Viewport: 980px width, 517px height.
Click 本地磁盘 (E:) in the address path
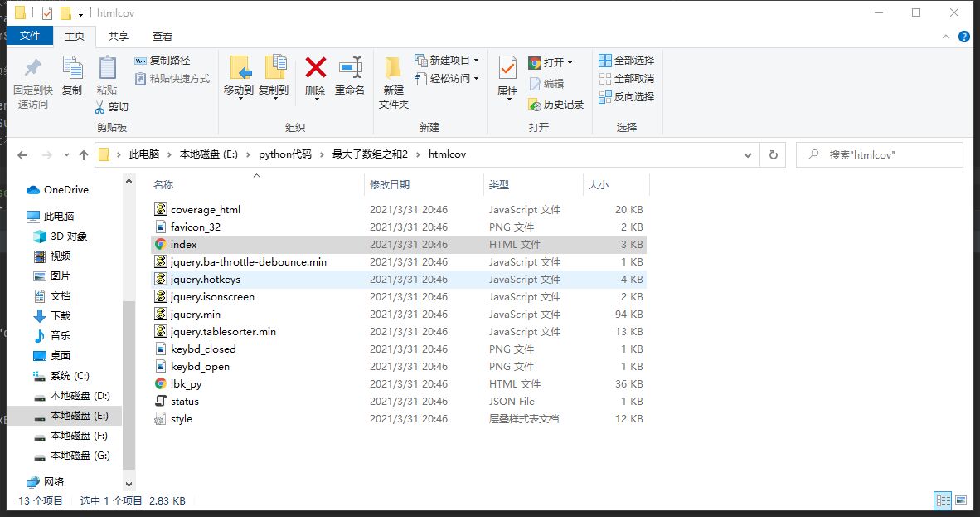[x=209, y=154]
